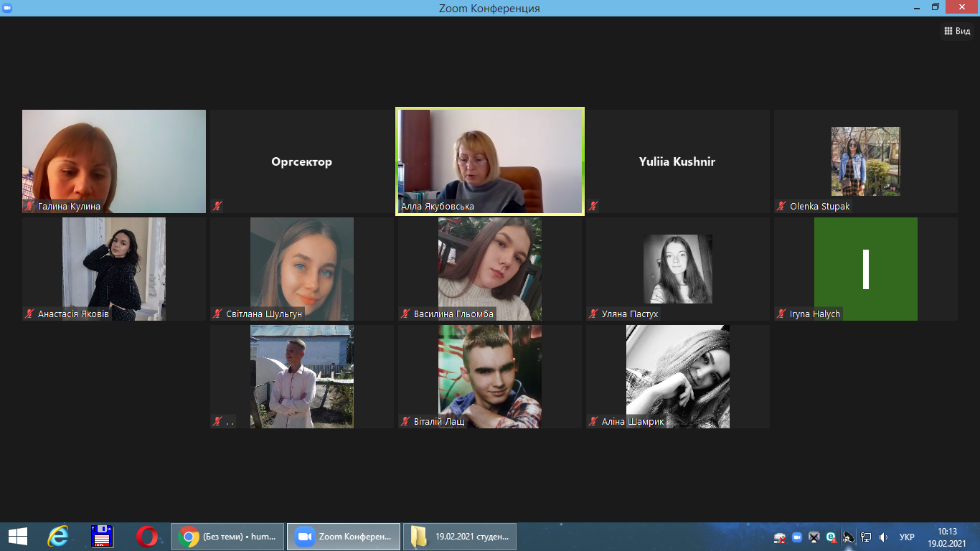Open the network connection tray icon

(866, 537)
